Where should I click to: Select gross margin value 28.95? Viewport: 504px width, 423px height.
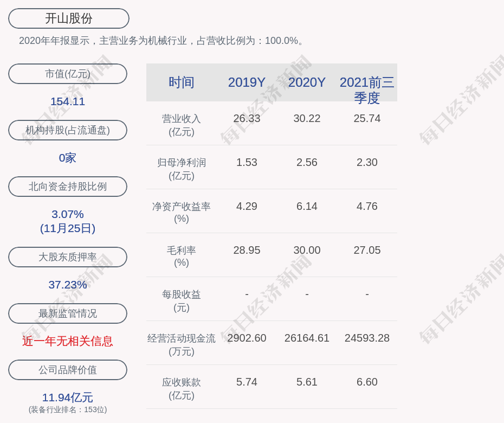[247, 250]
